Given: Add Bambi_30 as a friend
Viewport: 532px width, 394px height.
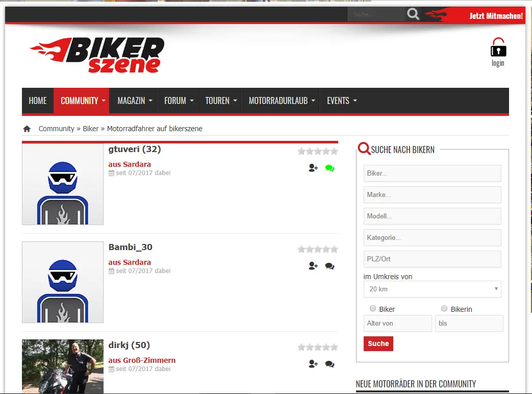Looking at the screenshot, I should (x=313, y=266).
